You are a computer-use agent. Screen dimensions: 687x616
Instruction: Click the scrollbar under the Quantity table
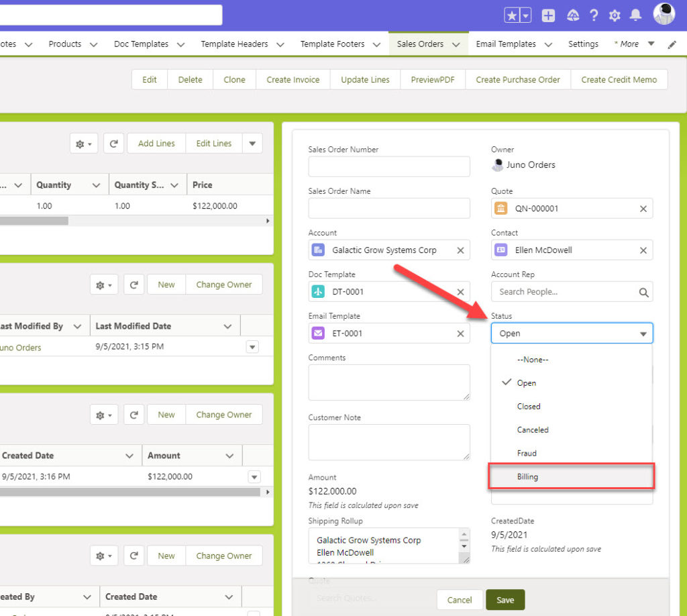coord(34,221)
